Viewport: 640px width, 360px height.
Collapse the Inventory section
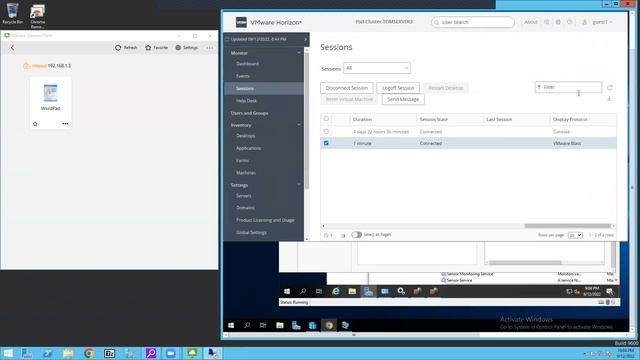click(299, 125)
